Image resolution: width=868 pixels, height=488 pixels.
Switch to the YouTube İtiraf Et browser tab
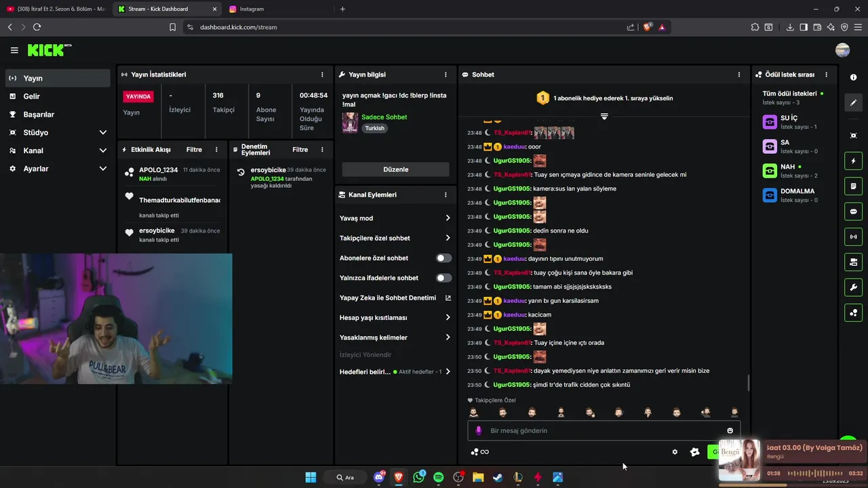(x=56, y=9)
